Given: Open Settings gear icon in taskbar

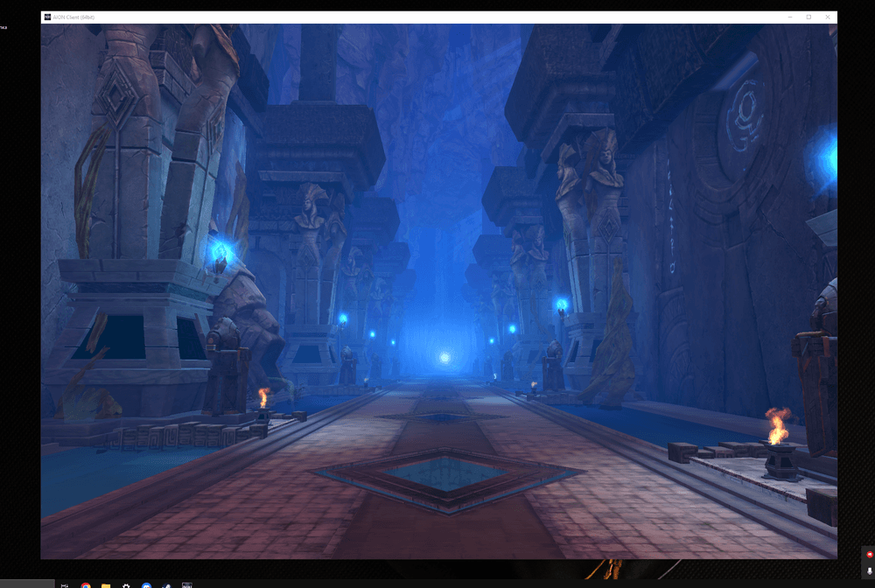Looking at the screenshot, I should coord(126,585).
